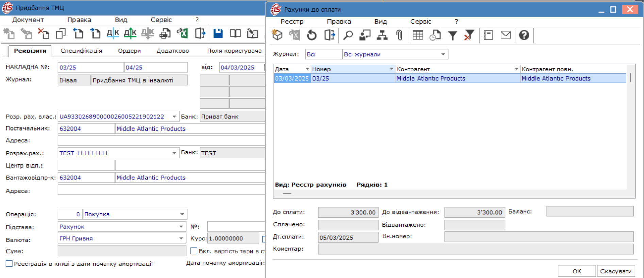Open Вид menu in Придбання ТМЦ window
Image resolution: width=644 pixels, height=278 pixels.
point(121,20)
